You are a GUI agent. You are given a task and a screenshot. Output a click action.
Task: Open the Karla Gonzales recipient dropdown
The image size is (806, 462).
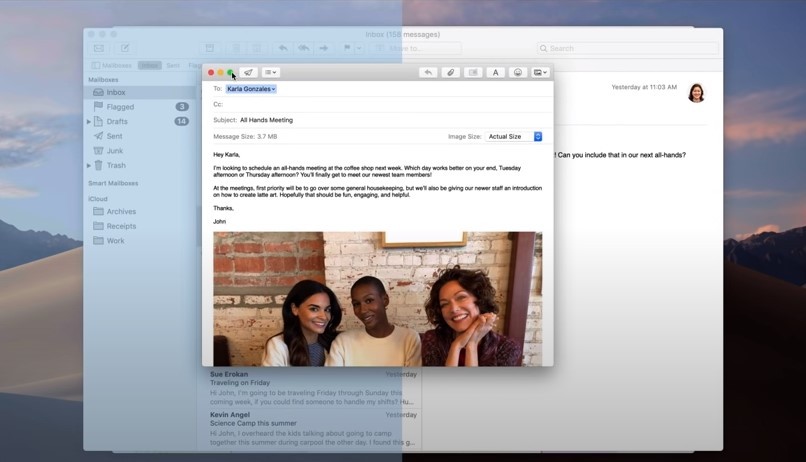[251, 89]
